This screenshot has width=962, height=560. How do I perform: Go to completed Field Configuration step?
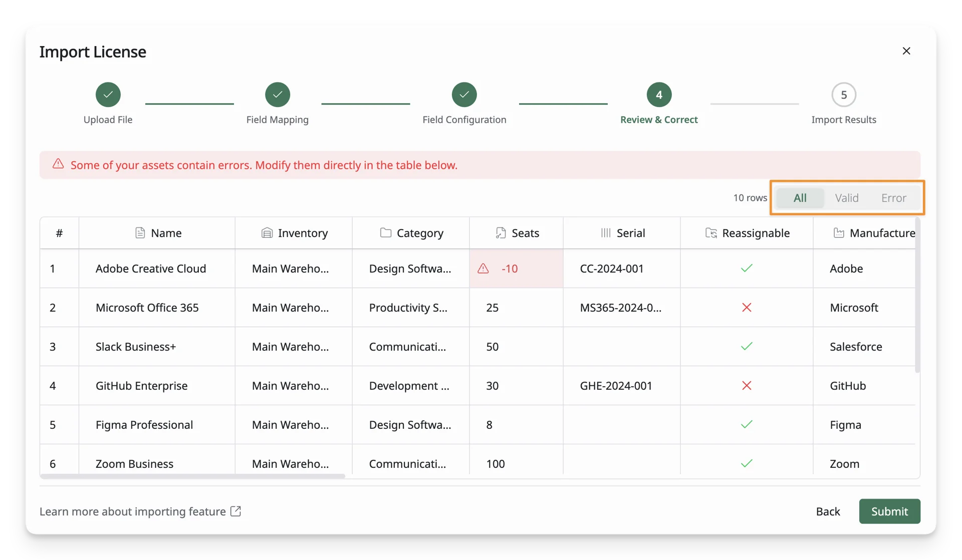click(x=464, y=95)
